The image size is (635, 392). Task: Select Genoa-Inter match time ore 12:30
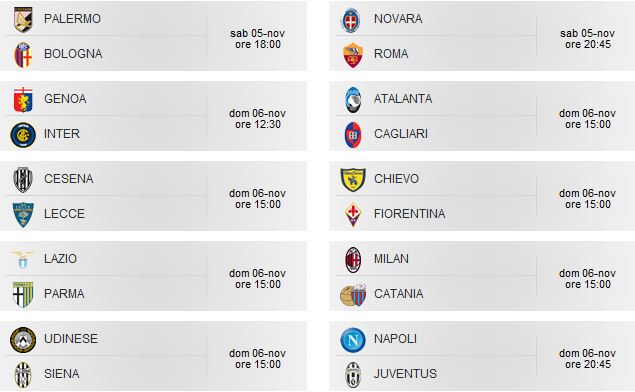(x=258, y=124)
